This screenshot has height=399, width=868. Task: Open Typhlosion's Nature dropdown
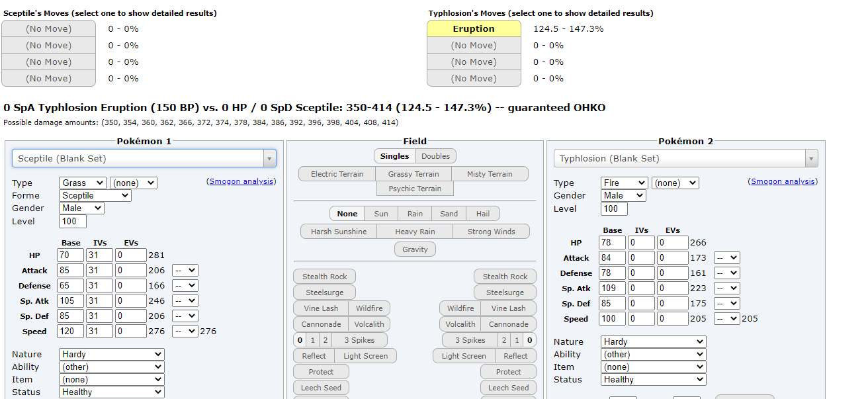coord(654,342)
